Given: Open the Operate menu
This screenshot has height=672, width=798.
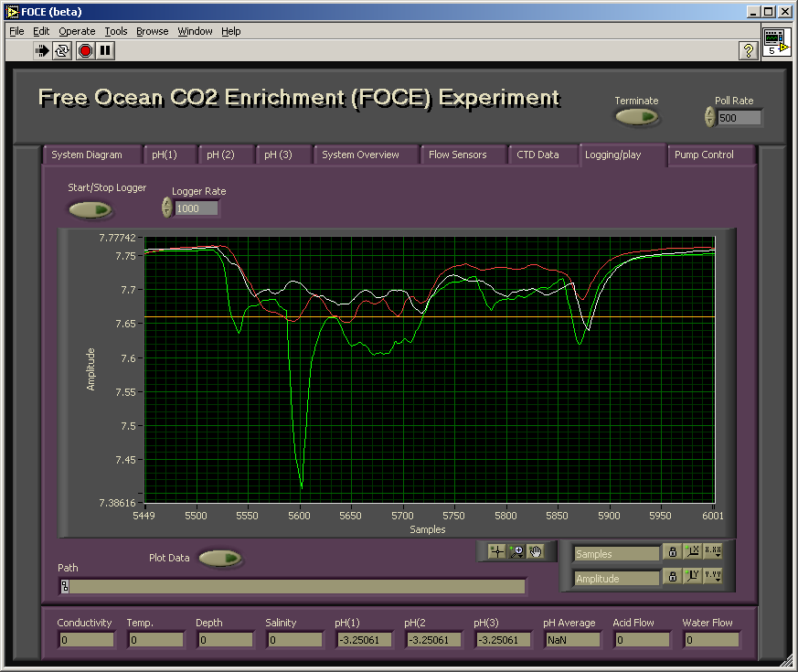Looking at the screenshot, I should coord(77,32).
